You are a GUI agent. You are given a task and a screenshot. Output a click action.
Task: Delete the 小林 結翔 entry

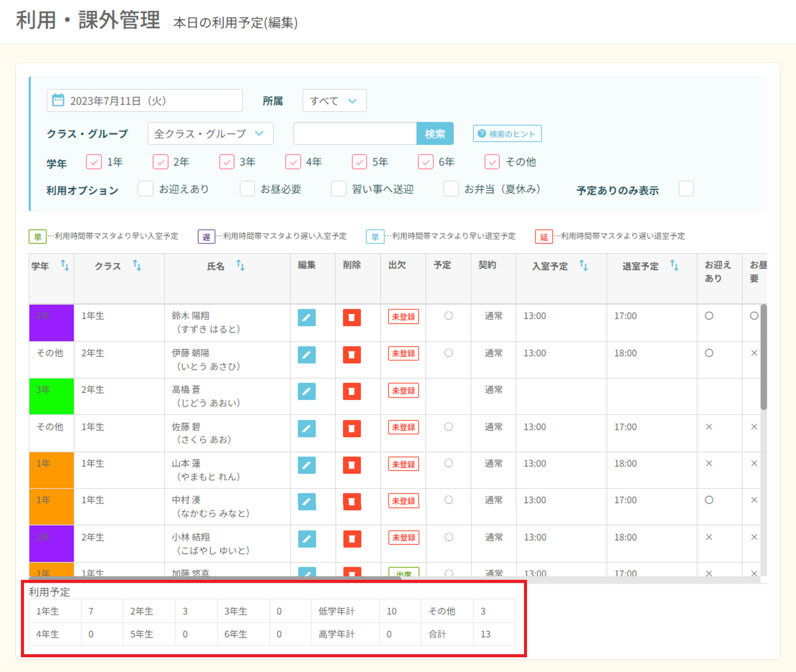coord(352,539)
